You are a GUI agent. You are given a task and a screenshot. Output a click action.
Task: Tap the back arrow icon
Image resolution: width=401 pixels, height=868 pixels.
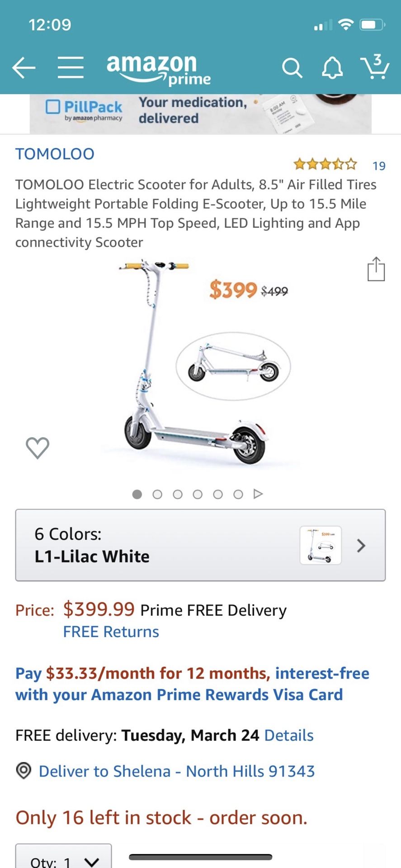[24, 68]
